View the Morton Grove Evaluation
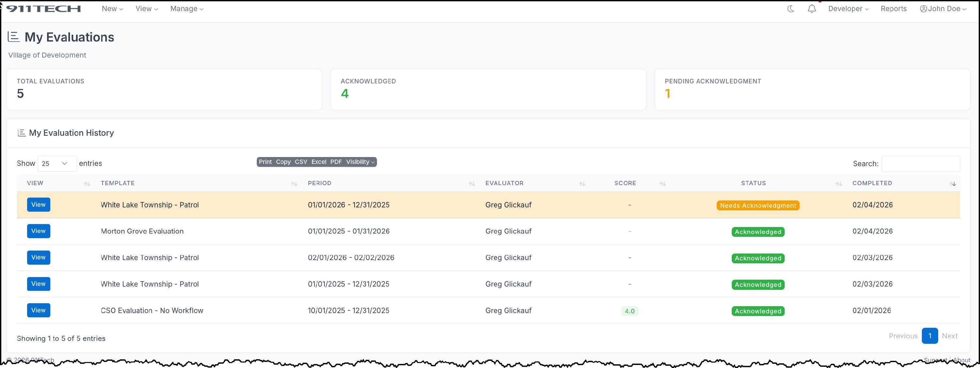The image size is (980, 368). point(39,231)
